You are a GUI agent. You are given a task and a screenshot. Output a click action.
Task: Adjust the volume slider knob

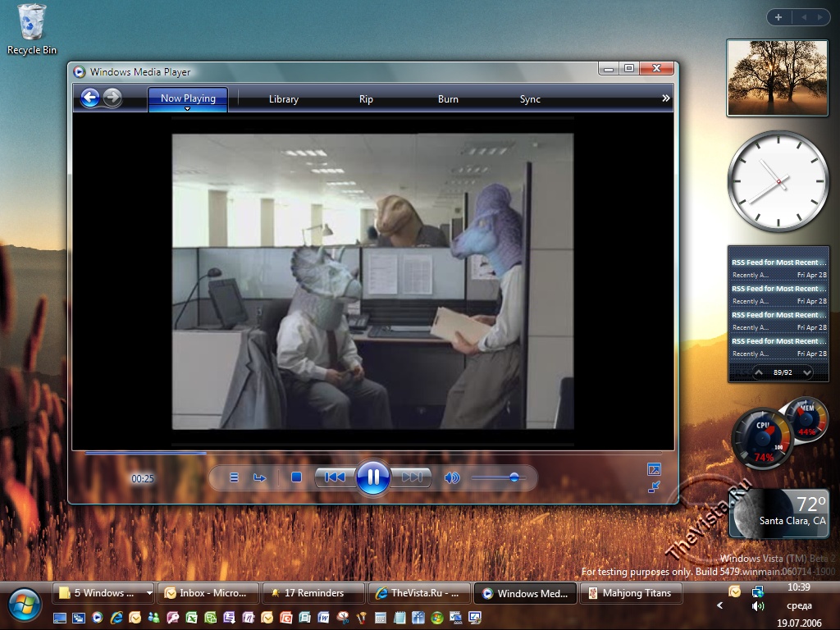coord(514,477)
